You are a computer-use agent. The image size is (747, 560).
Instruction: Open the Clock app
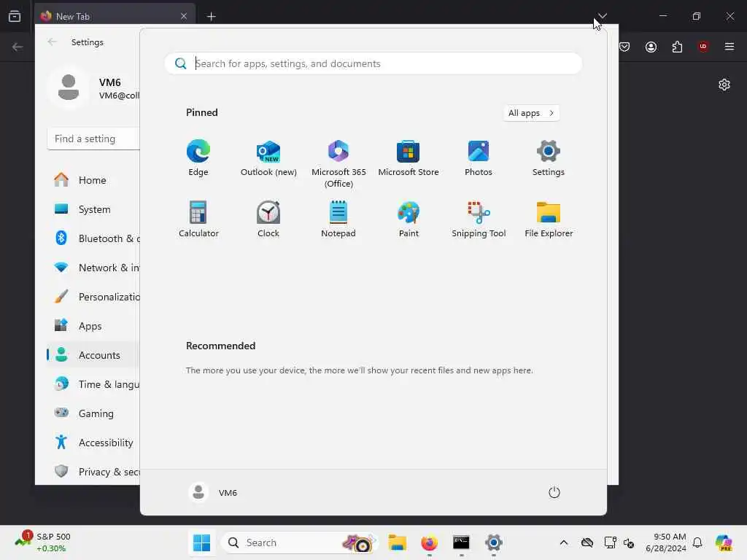pyautogui.click(x=268, y=219)
